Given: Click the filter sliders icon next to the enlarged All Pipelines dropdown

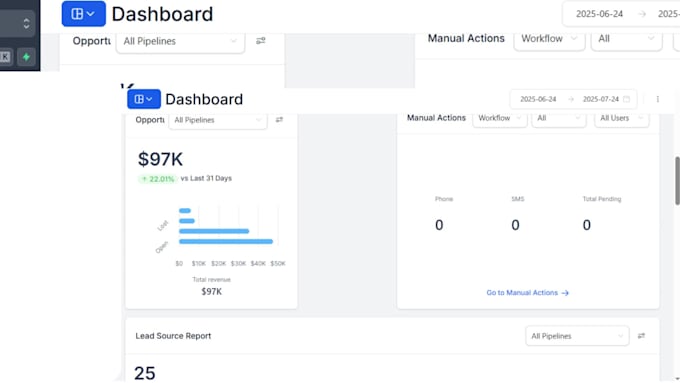Looking at the screenshot, I should [x=260, y=41].
